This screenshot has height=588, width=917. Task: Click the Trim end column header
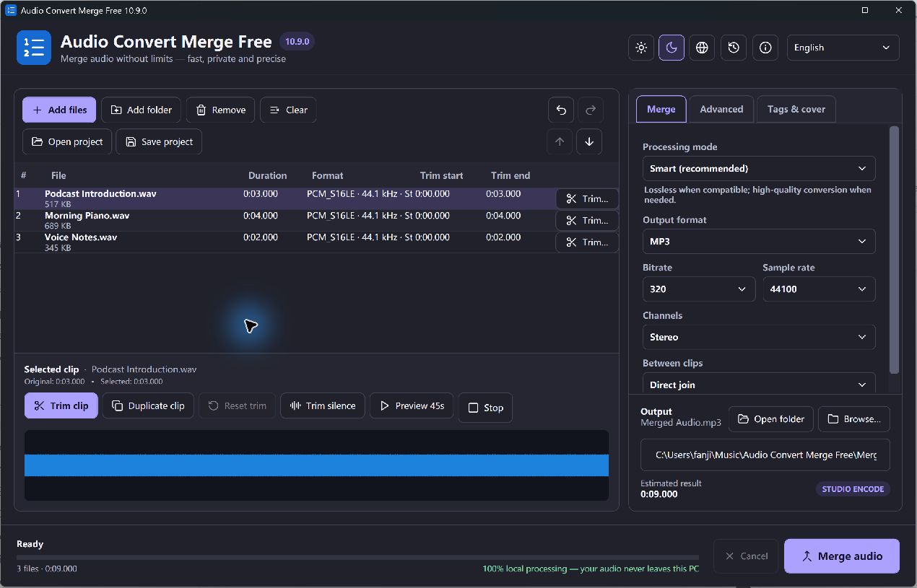tap(510, 175)
